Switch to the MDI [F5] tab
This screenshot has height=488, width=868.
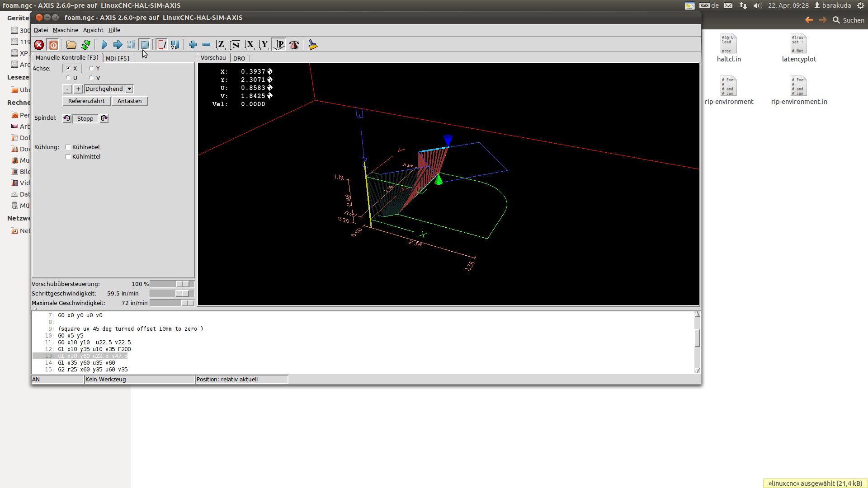118,58
